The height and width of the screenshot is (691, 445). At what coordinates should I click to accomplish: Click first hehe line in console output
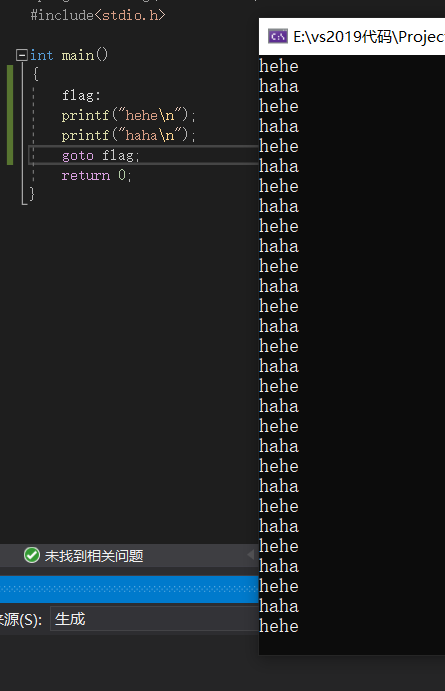[x=279, y=67]
